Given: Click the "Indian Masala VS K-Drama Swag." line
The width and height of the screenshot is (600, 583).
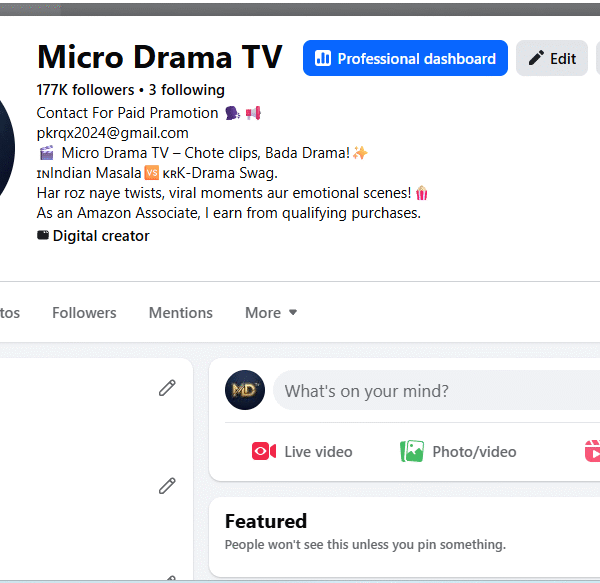Looking at the screenshot, I should coord(157,173).
